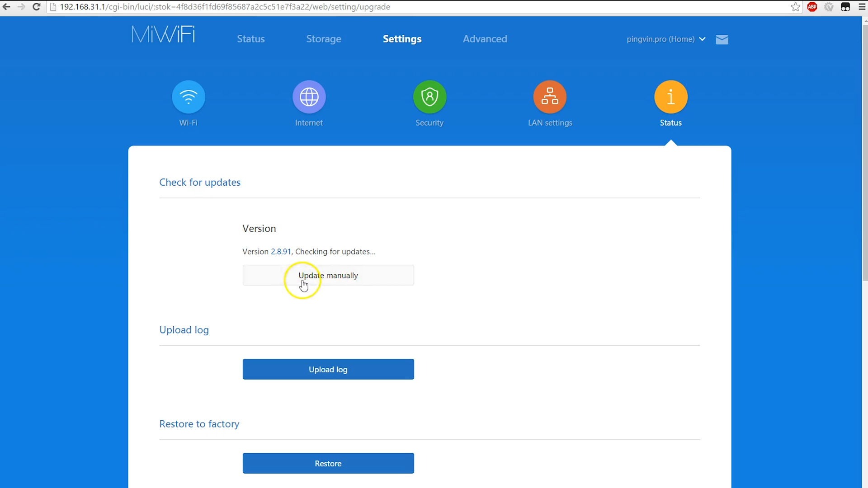
Task: Switch to the Advanced tab
Action: (485, 39)
